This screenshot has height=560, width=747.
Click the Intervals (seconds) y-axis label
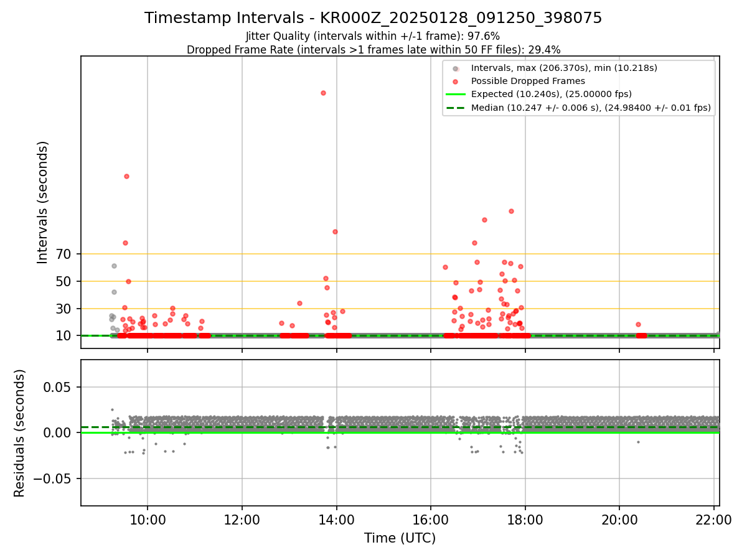point(42,202)
